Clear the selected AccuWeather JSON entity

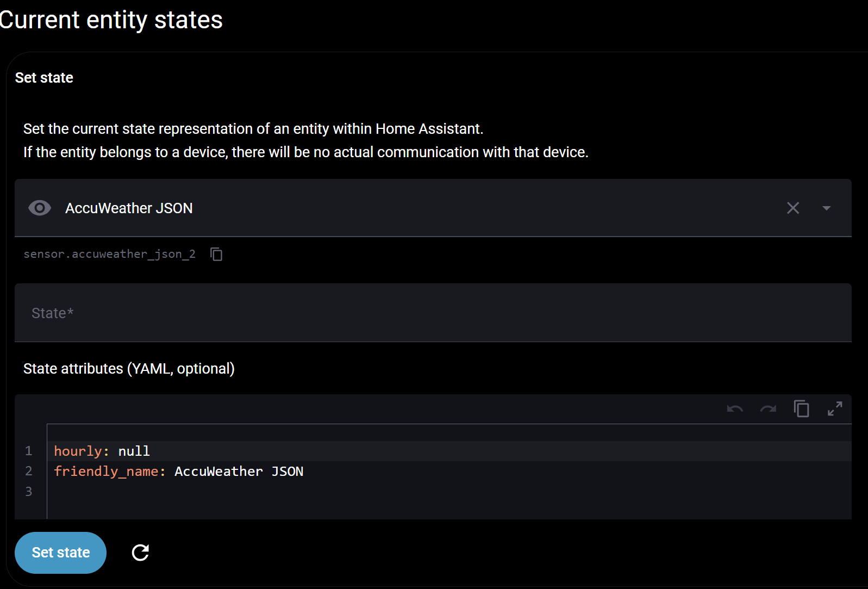click(x=793, y=208)
